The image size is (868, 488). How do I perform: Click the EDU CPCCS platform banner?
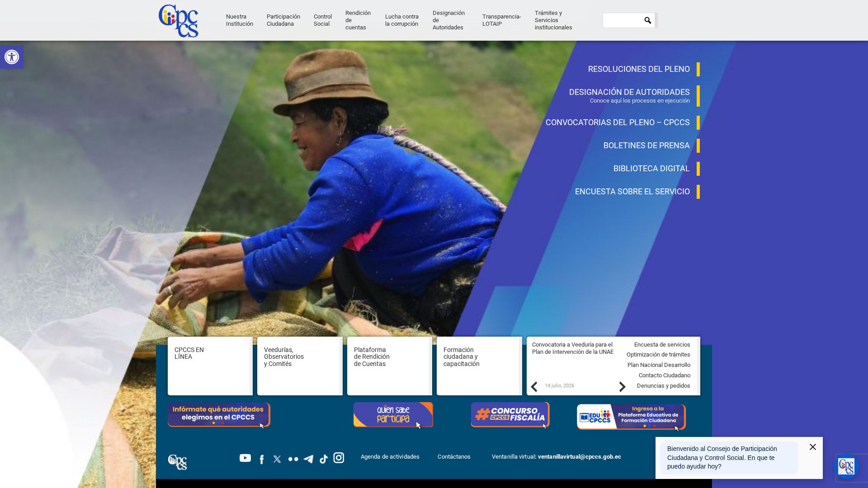(x=631, y=417)
